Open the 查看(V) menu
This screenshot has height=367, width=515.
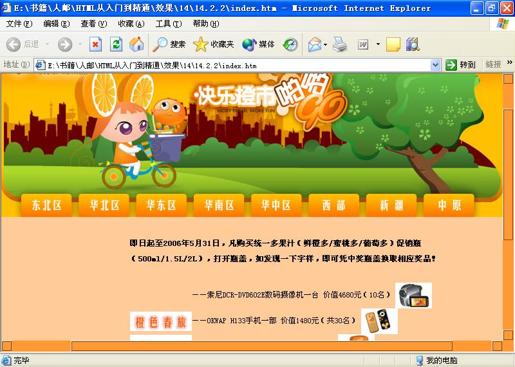94,24
